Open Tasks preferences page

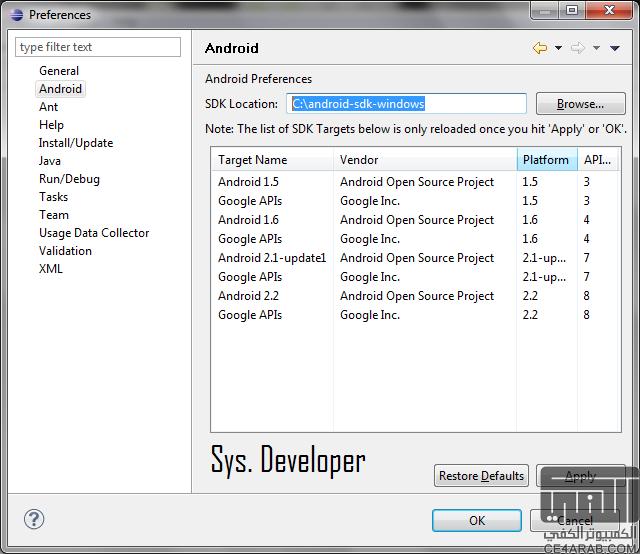[53, 197]
